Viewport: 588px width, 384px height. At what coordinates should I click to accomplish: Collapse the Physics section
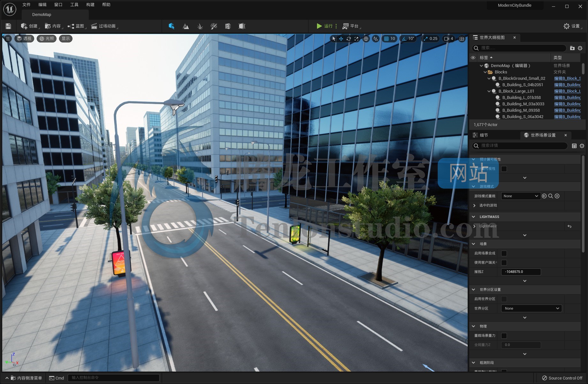pyautogui.click(x=473, y=326)
